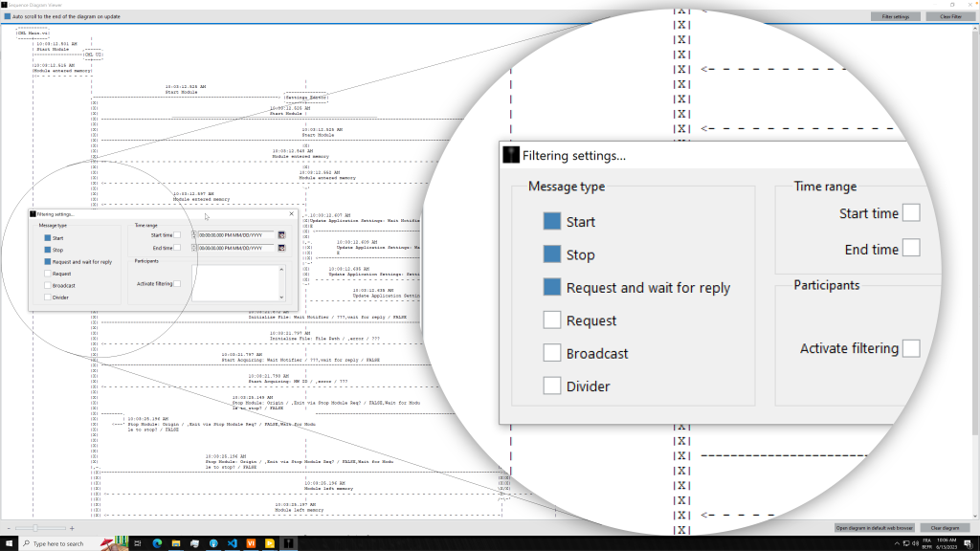Image resolution: width=980 pixels, height=551 pixels.
Task: Click the Participants list scroll-up arrow
Action: tap(282, 269)
